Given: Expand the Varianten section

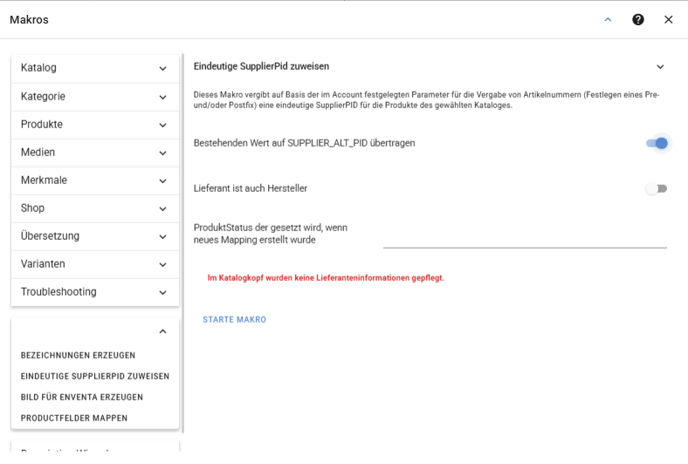Looking at the screenshot, I should [95, 264].
